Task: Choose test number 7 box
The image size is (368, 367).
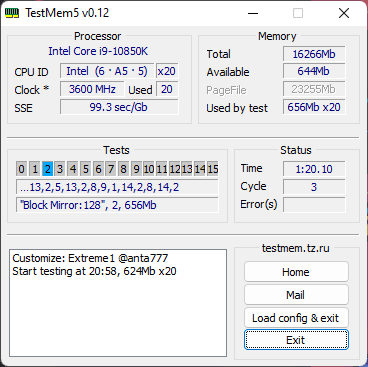Action: point(111,169)
